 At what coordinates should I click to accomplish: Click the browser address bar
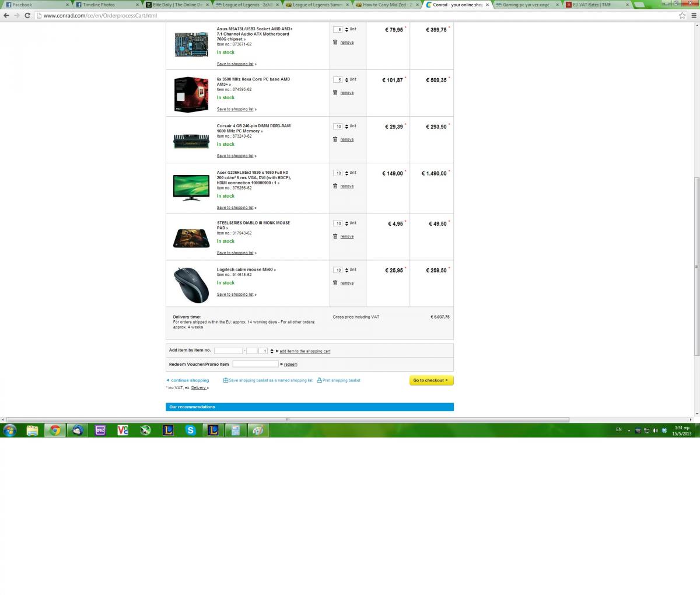click(356, 15)
